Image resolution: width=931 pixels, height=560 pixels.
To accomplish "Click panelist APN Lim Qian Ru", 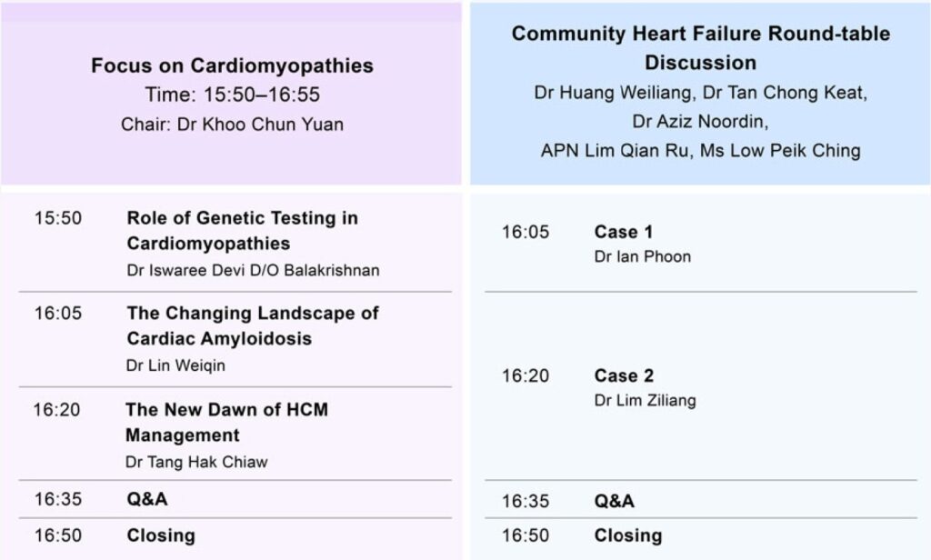I will click(x=615, y=150).
